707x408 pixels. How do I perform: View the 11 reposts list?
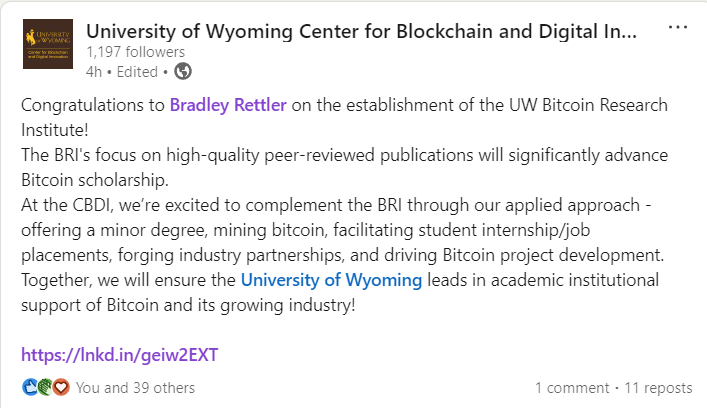656,387
